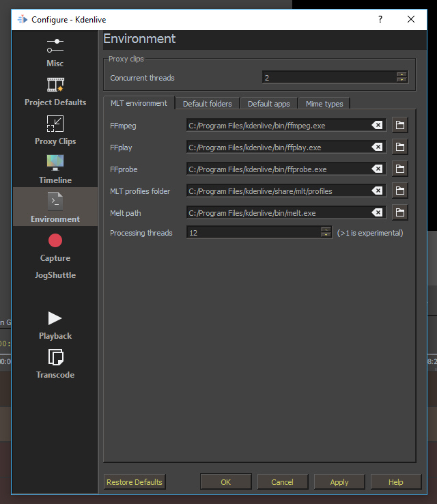The height and width of the screenshot is (504, 437).
Task: Browse for the MLT profiles folder
Action: click(x=399, y=191)
